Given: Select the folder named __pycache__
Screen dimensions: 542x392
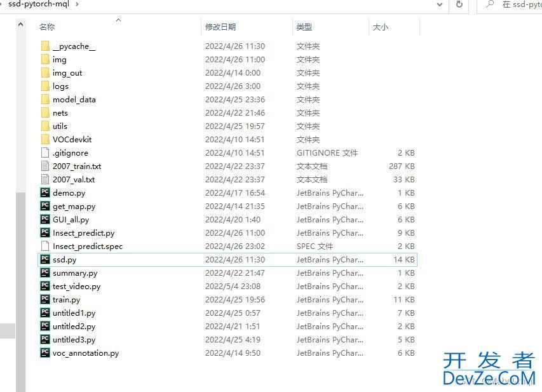Looking at the screenshot, I should pos(74,46).
